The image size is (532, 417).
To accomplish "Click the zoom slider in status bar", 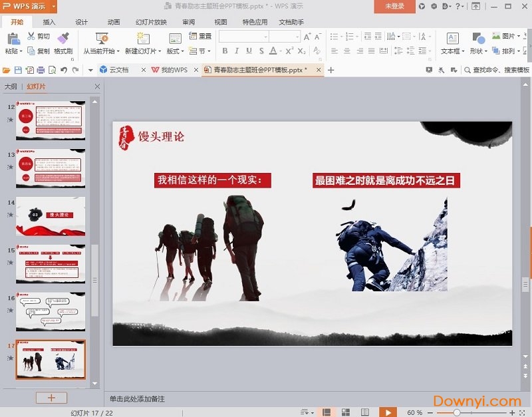I will [x=456, y=412].
